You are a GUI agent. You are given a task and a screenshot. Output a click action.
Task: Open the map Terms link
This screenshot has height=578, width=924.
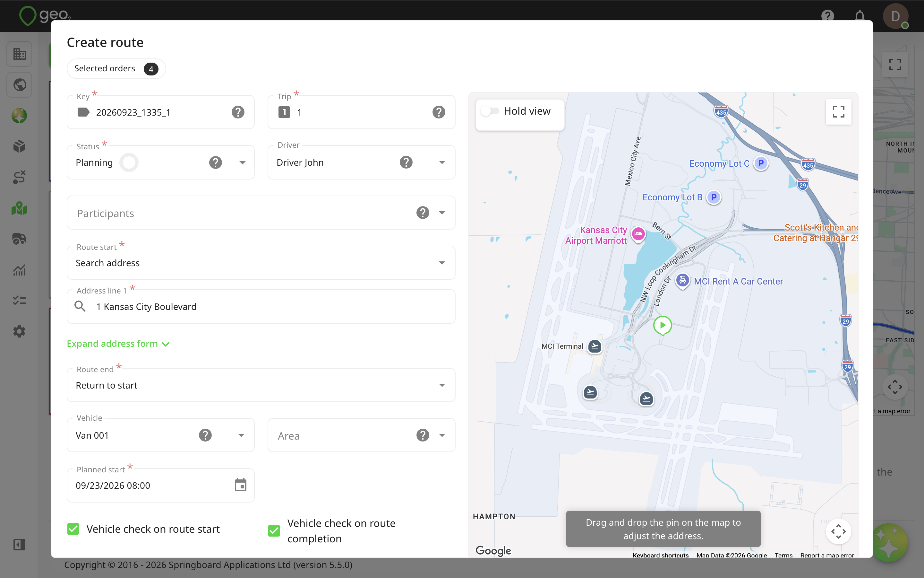(x=783, y=555)
